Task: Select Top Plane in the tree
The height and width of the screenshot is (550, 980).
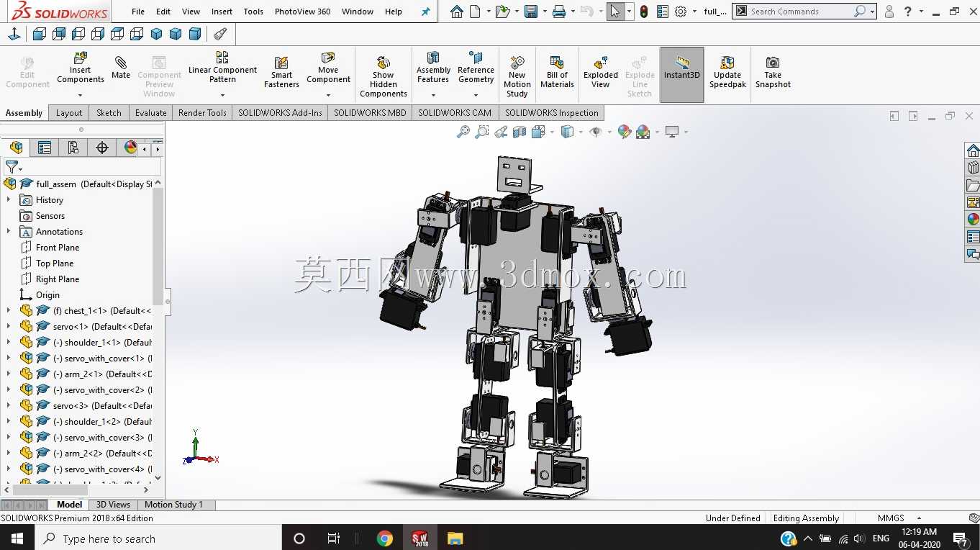Action: tap(55, 263)
